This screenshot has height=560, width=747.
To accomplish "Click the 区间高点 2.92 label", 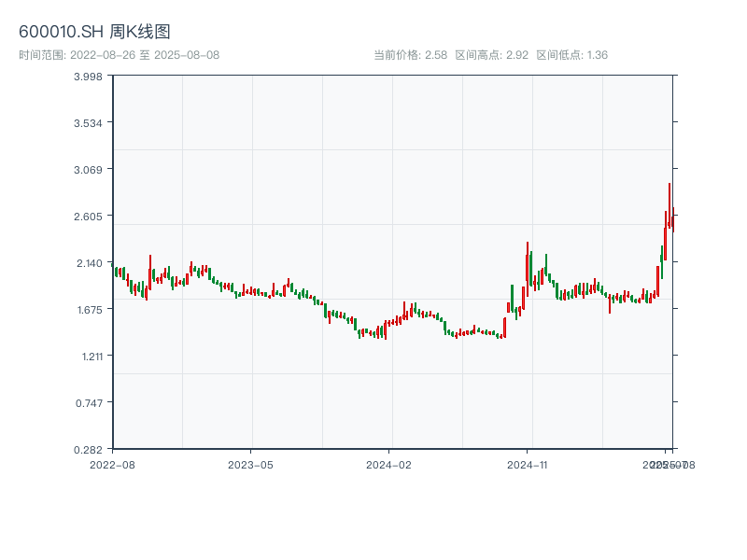I will coord(492,55).
